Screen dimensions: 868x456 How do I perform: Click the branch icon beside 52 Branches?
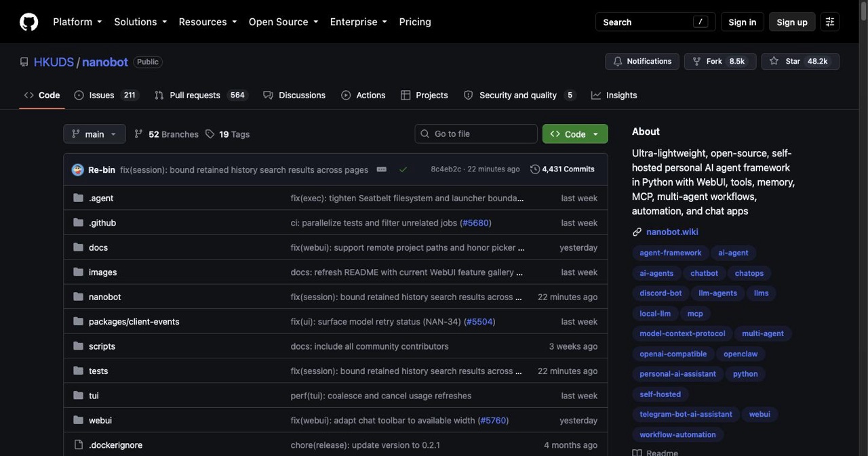[139, 134]
